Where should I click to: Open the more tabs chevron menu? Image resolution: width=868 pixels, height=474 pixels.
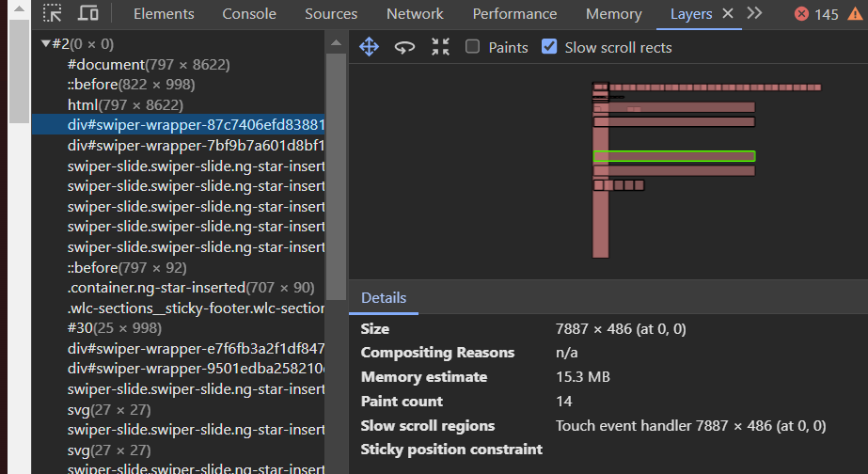[754, 13]
